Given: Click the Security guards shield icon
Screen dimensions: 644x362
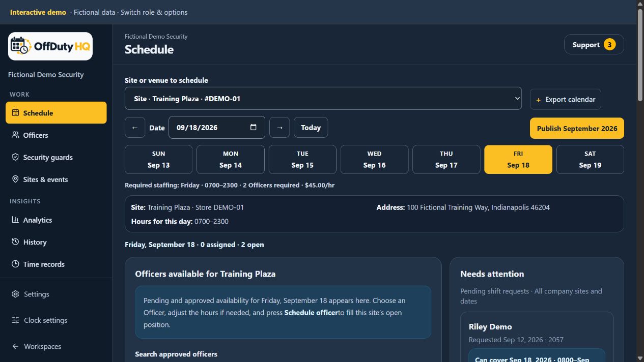Looking at the screenshot, I should 15,157.
